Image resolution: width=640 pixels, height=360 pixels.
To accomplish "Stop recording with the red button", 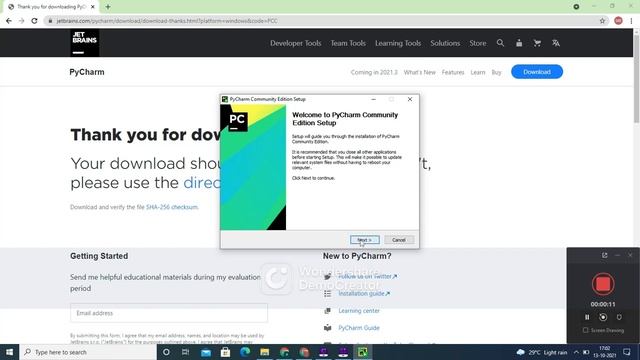I will 603,284.
